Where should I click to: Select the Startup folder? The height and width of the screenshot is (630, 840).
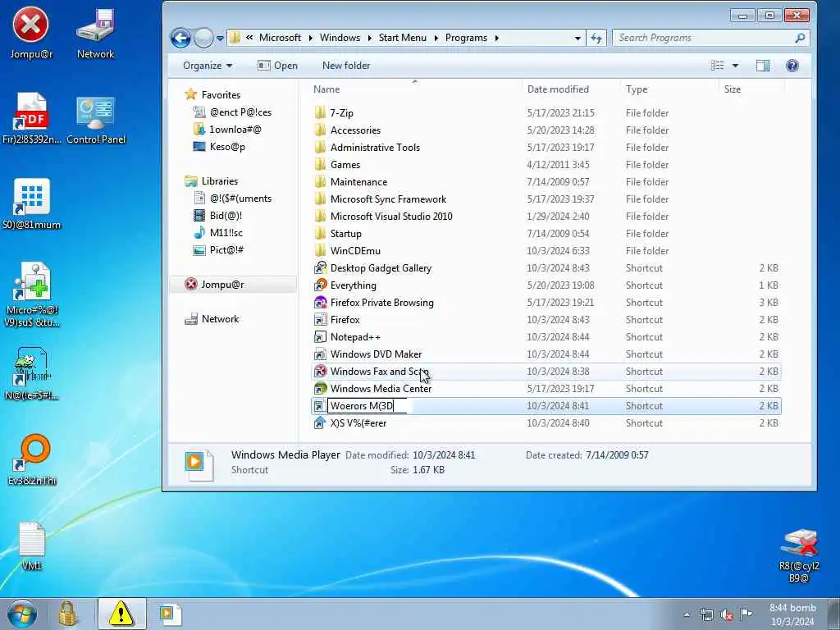(x=345, y=234)
